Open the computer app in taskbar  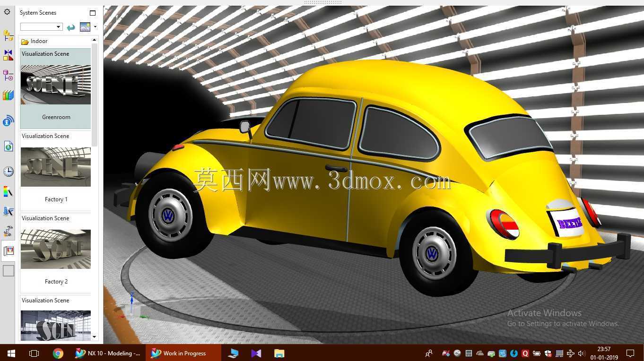coord(233,353)
